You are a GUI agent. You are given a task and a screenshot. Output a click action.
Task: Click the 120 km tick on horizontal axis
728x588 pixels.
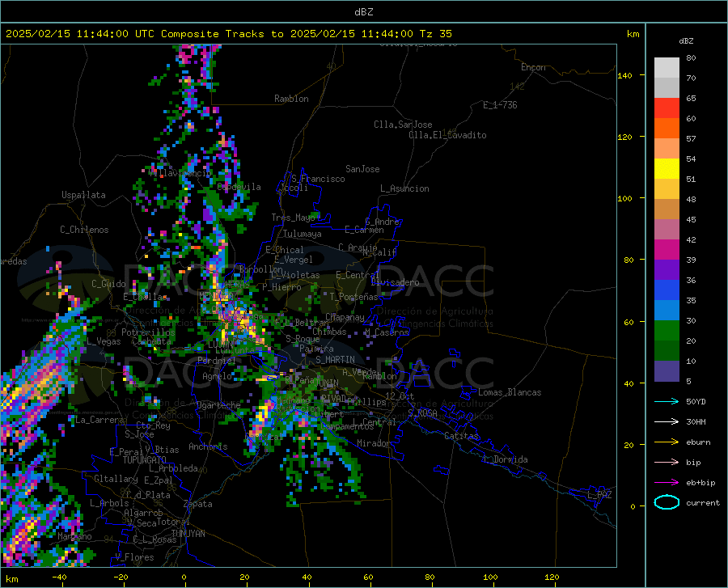tap(552, 577)
